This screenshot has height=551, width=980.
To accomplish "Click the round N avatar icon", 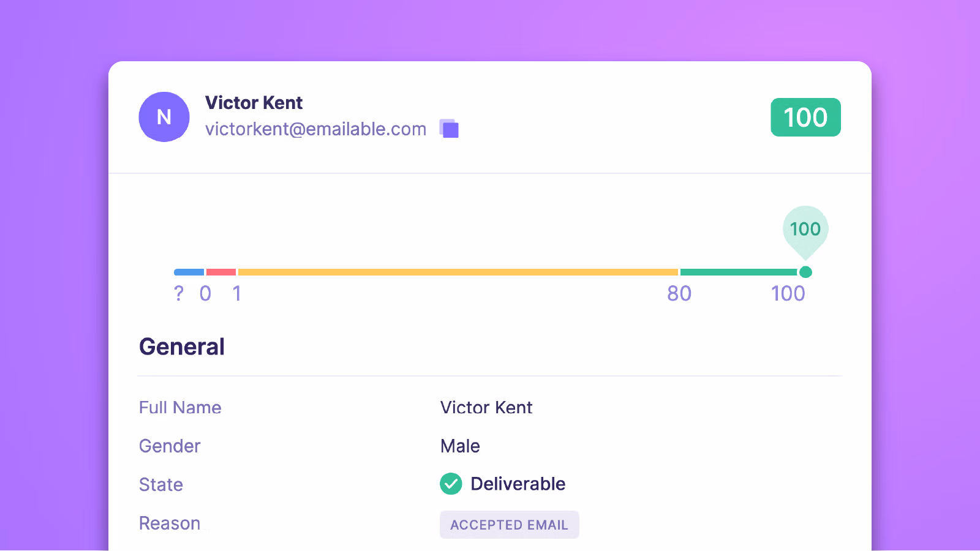I will (164, 117).
